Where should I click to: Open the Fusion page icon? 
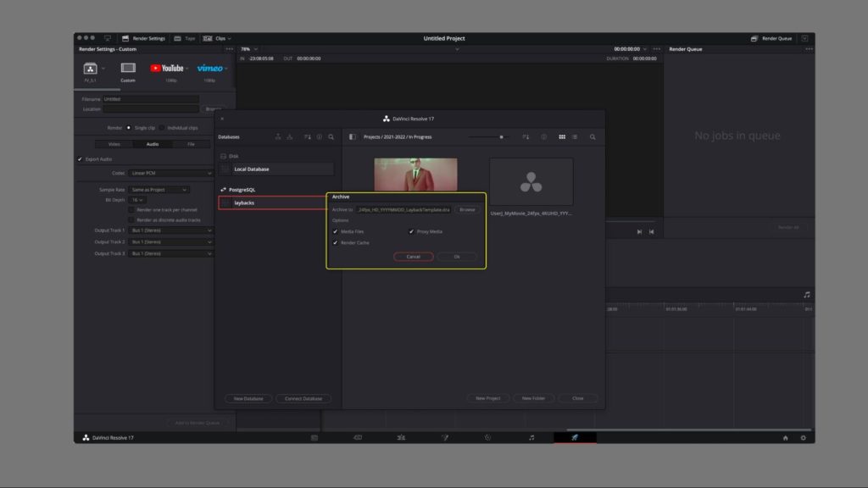pyautogui.click(x=444, y=438)
